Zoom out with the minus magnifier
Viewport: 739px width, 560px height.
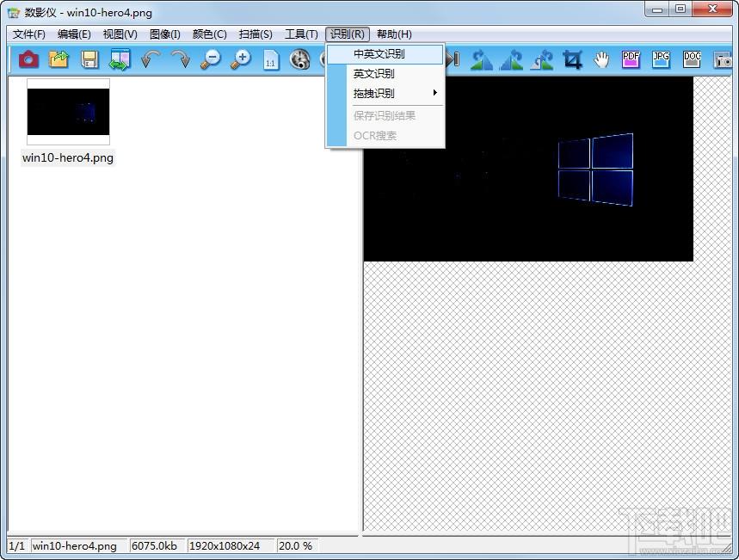(211, 60)
